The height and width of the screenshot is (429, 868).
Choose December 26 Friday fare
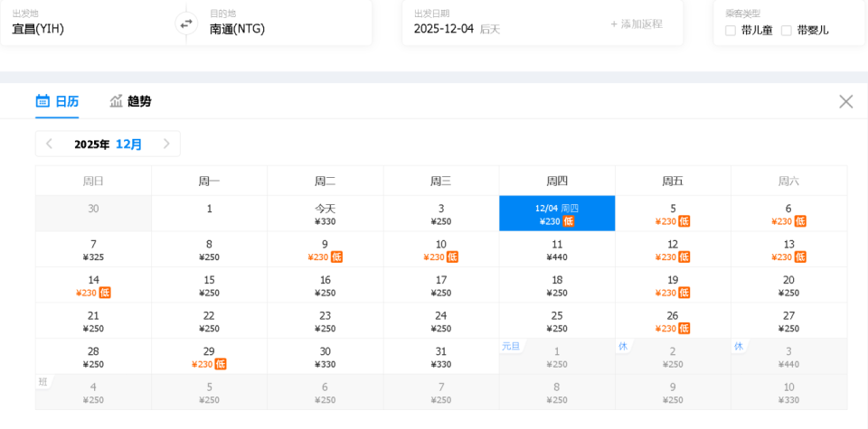coord(673,322)
